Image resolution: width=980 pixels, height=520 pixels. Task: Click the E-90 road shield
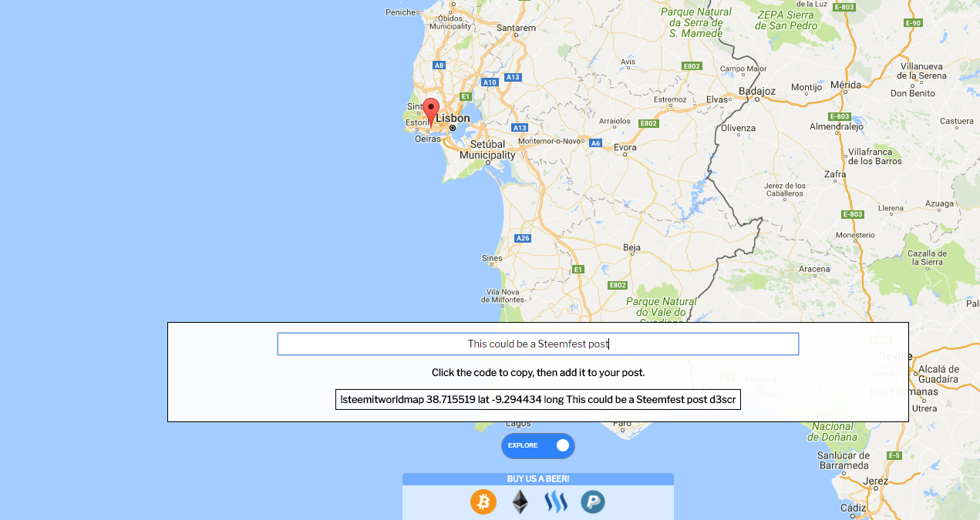(914, 23)
